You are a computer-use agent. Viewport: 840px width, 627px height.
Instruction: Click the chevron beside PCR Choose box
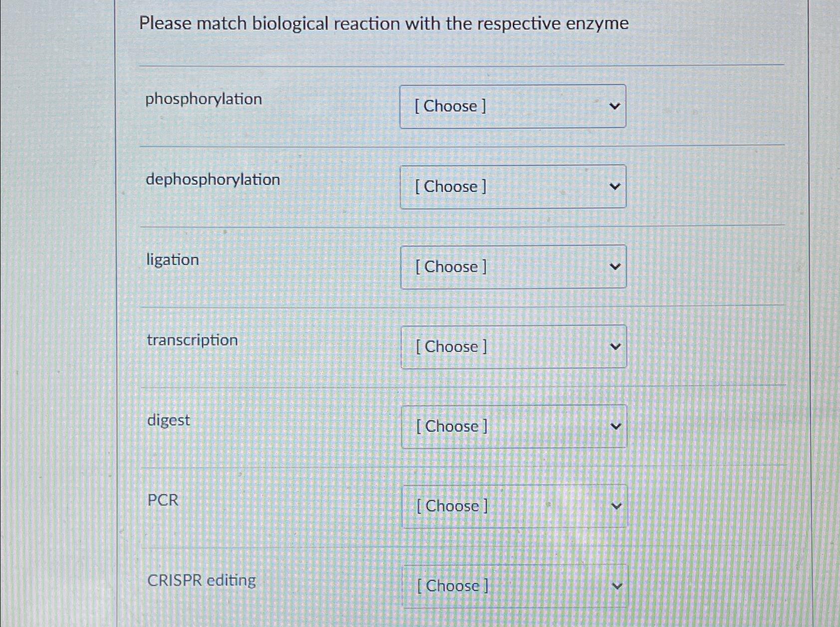[616, 506]
